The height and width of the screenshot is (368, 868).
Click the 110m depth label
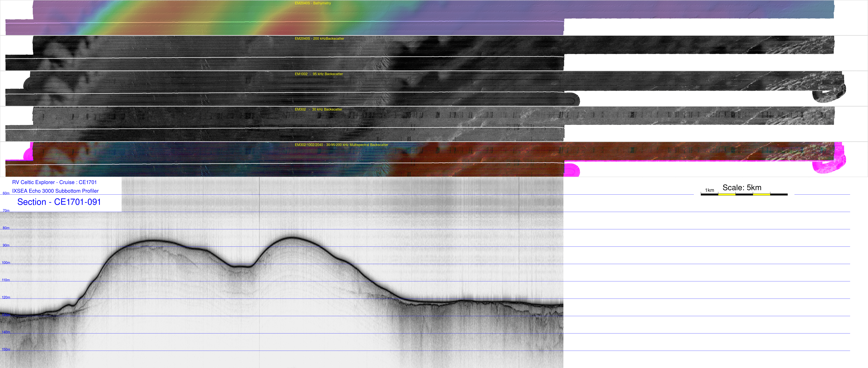[6, 280]
